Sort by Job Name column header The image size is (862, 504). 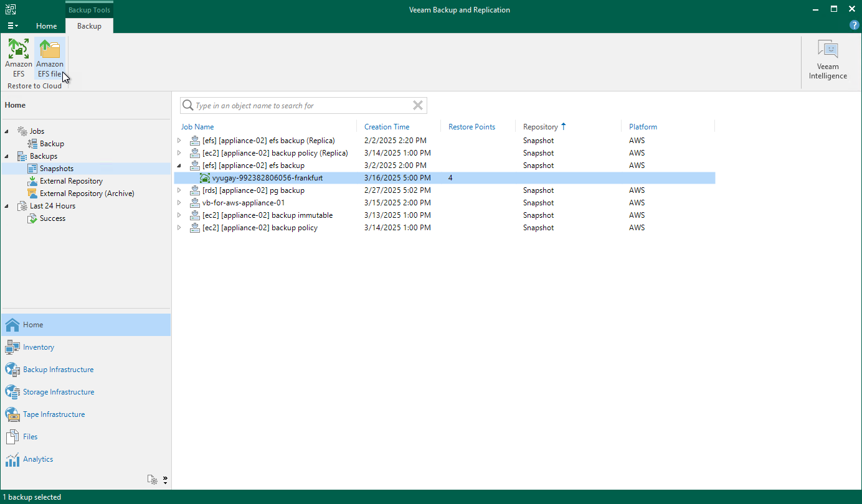[x=197, y=127]
